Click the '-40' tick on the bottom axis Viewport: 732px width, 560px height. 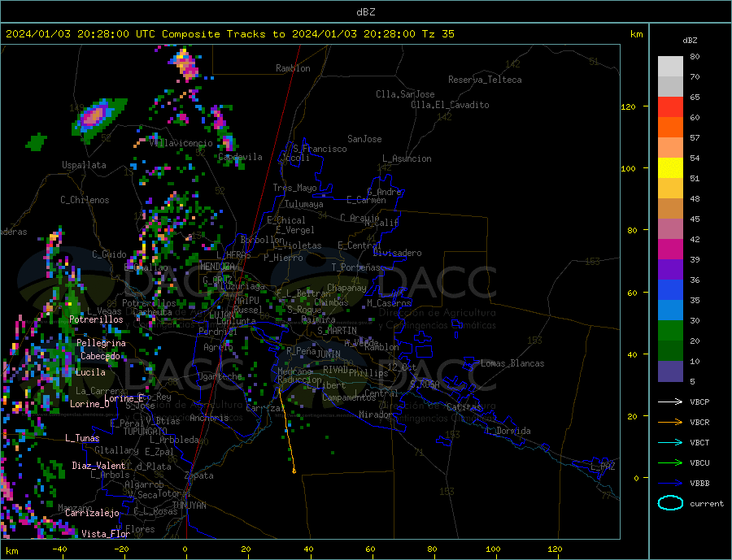click(59, 549)
